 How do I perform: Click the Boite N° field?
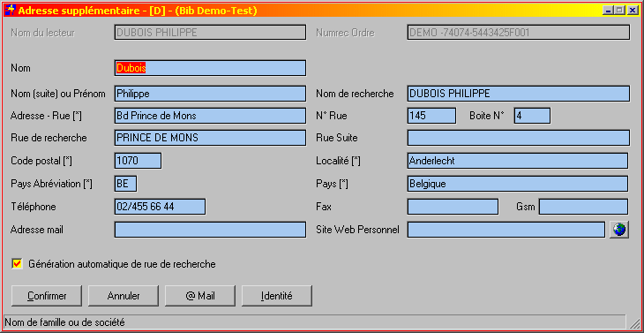point(532,116)
